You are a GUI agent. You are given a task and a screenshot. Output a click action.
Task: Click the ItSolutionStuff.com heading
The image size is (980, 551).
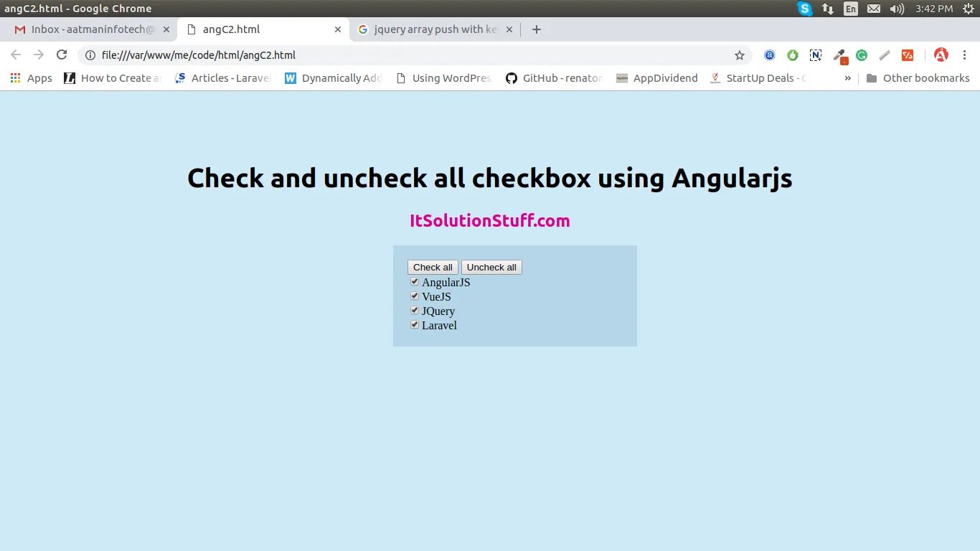490,221
